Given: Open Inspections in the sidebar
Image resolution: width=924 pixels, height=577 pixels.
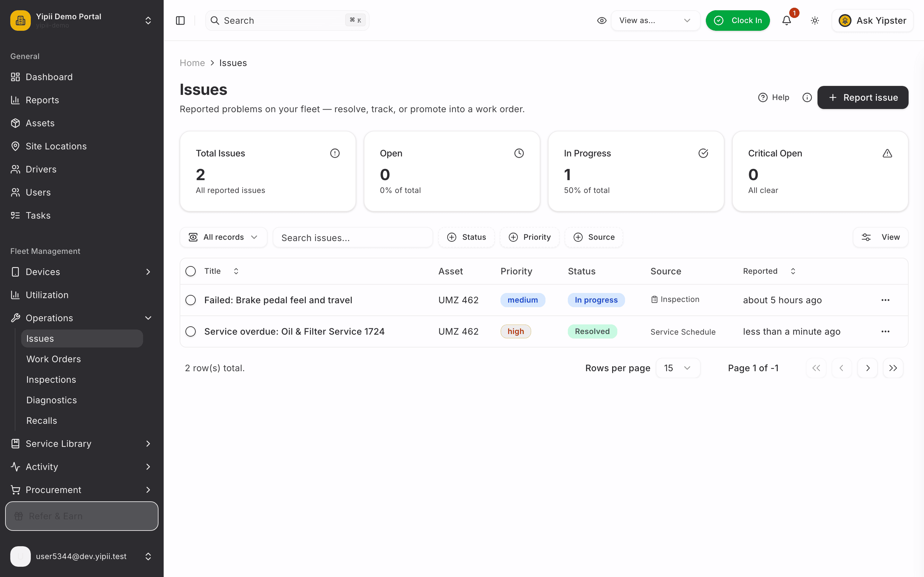Looking at the screenshot, I should (x=51, y=380).
